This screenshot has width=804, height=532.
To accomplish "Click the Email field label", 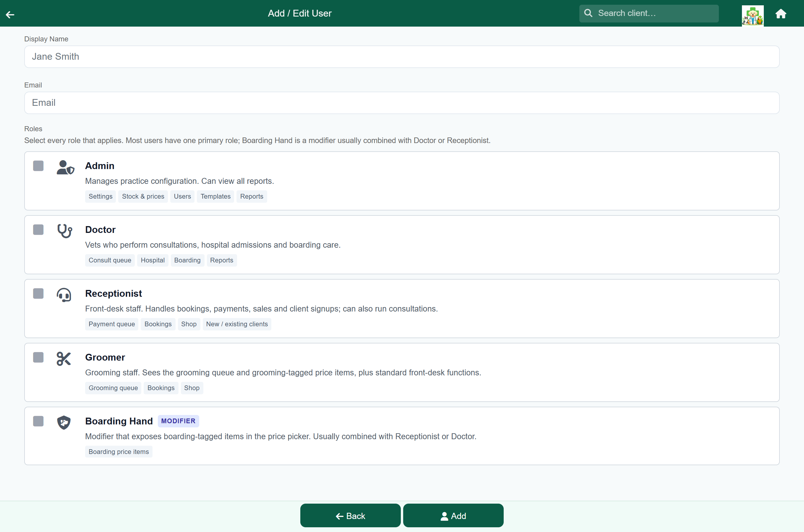I will coord(33,85).
